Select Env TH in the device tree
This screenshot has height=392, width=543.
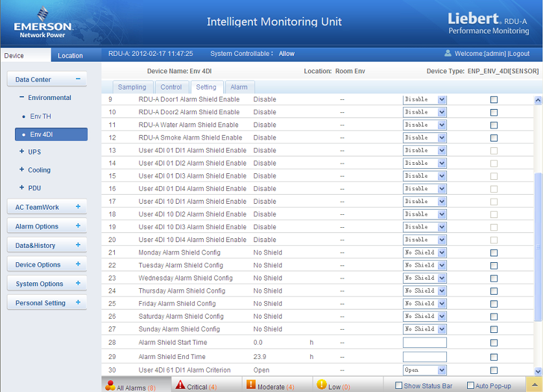click(x=40, y=116)
